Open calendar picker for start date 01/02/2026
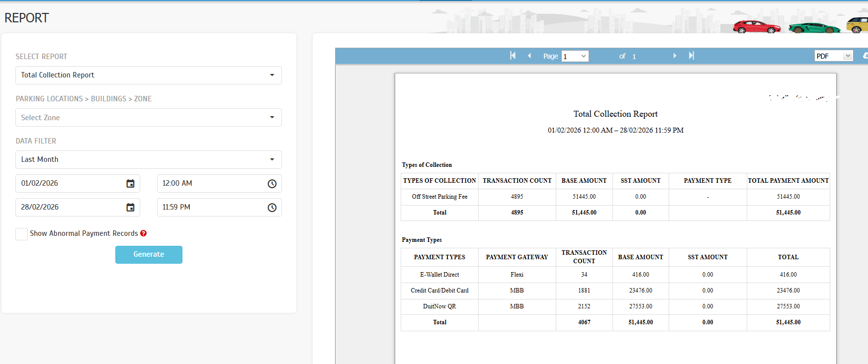Image resolution: width=868 pixels, height=364 pixels. 130,184
